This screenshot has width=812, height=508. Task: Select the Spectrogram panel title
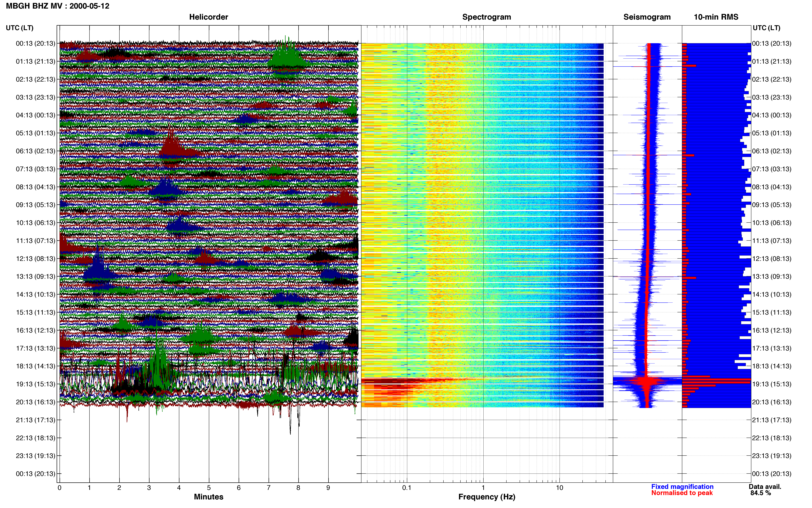click(487, 17)
